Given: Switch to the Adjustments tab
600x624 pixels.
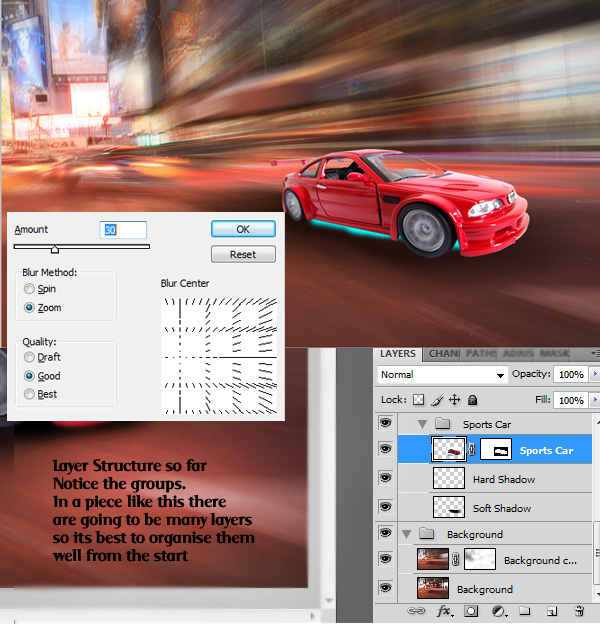Looking at the screenshot, I should (x=518, y=353).
